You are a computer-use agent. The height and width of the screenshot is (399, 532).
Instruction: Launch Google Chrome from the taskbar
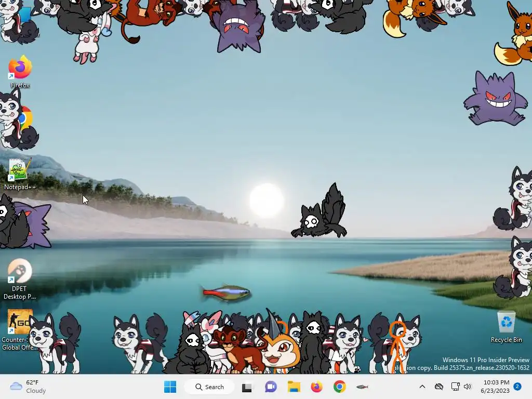point(339,387)
